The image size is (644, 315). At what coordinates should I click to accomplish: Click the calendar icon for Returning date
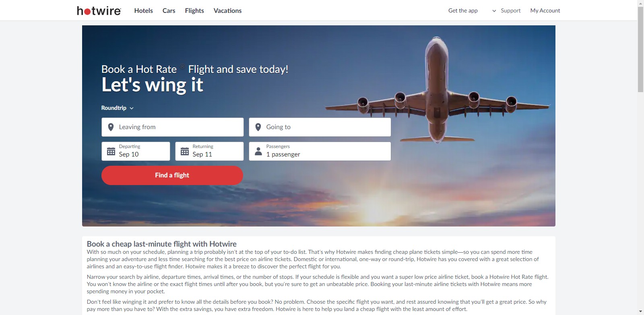point(185,151)
